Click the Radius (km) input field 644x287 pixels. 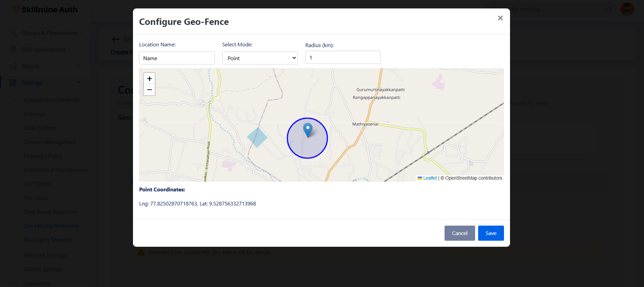[x=342, y=57]
